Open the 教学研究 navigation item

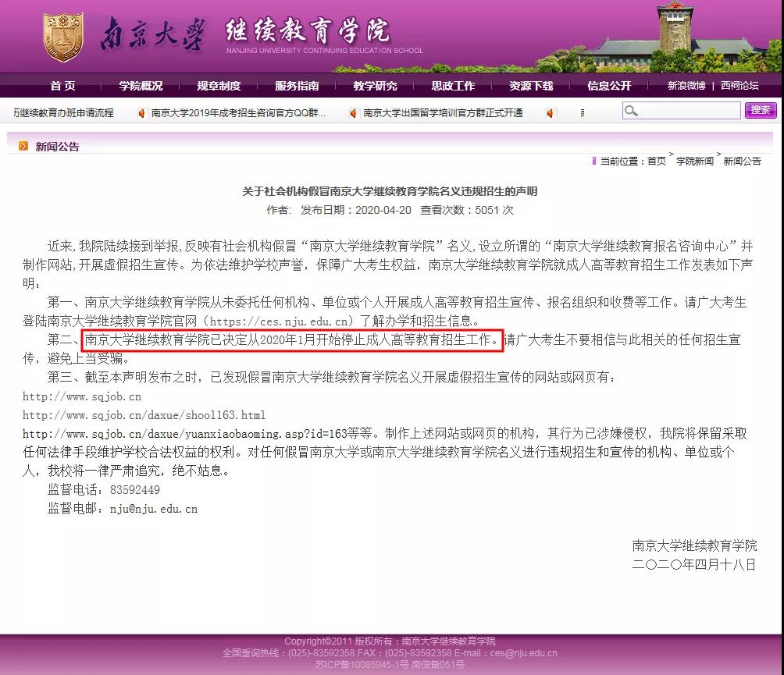click(x=375, y=86)
